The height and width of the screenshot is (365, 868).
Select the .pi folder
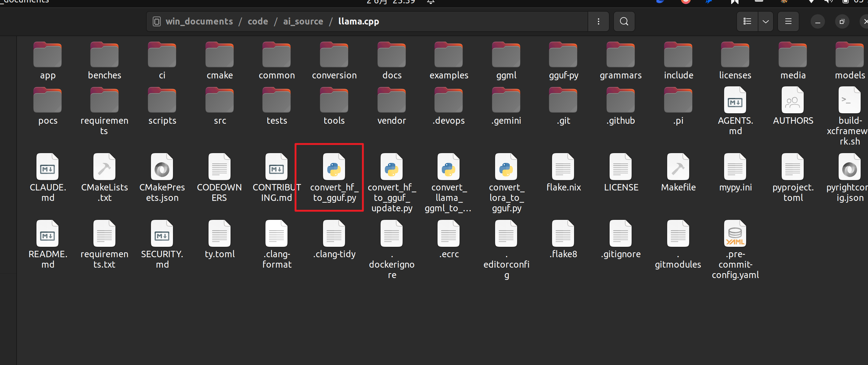678,106
